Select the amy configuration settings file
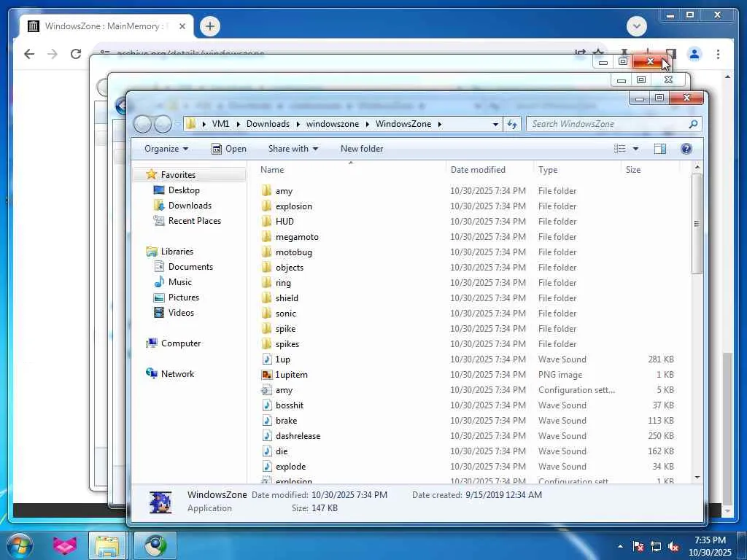 tap(284, 390)
